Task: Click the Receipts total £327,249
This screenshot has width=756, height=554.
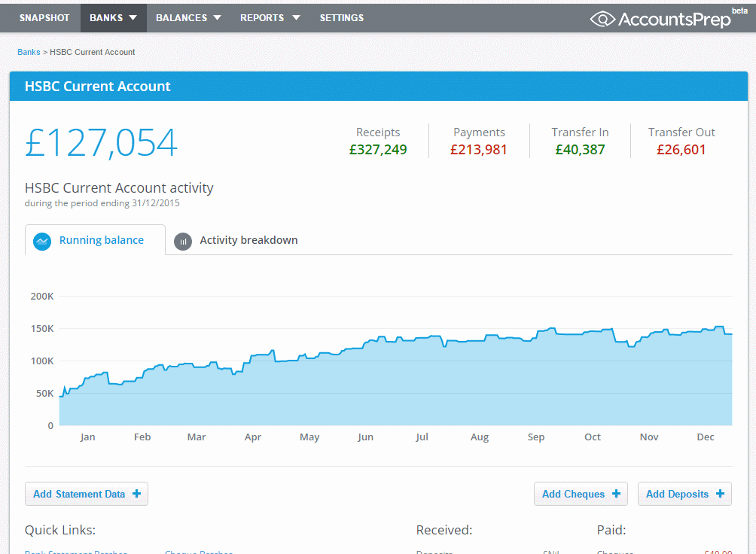Action: click(378, 150)
